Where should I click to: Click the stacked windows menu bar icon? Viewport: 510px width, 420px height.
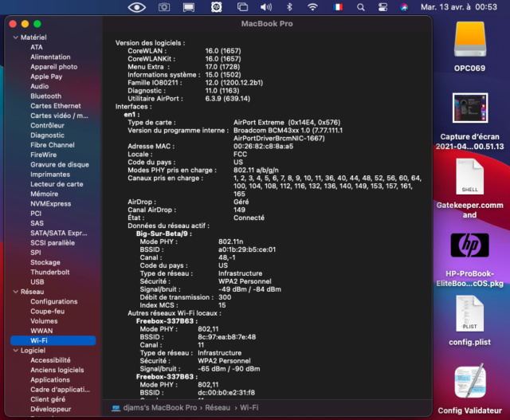[242, 7]
